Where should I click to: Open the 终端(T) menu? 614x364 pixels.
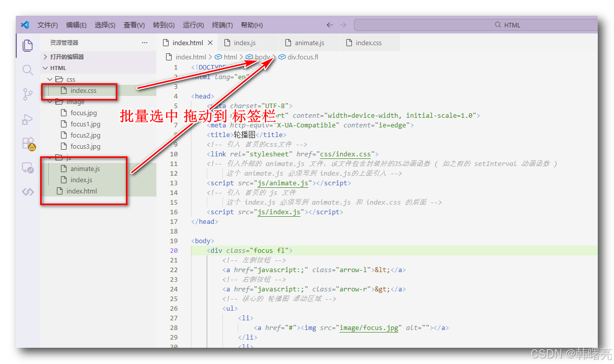tap(222, 25)
